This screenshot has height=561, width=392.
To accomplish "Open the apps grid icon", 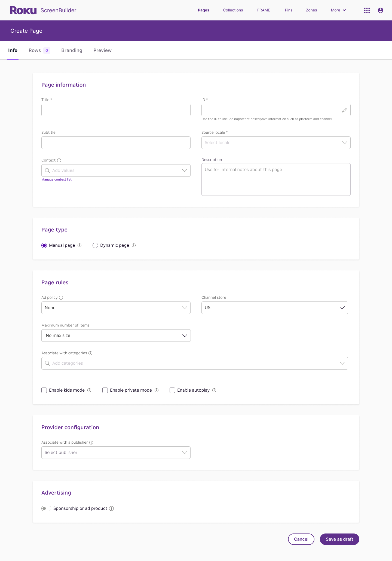I will click(x=367, y=10).
